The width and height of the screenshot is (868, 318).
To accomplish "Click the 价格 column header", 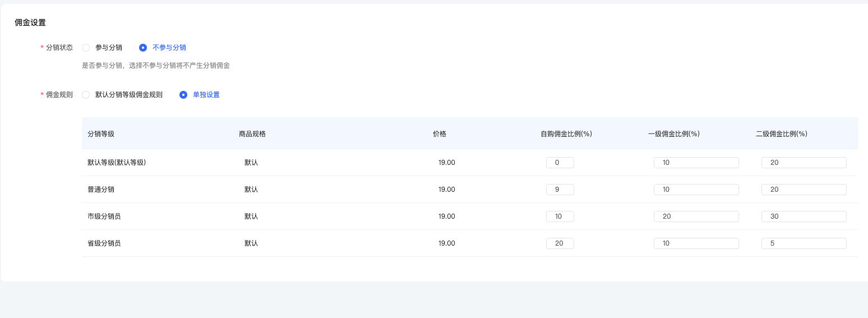I will [440, 133].
